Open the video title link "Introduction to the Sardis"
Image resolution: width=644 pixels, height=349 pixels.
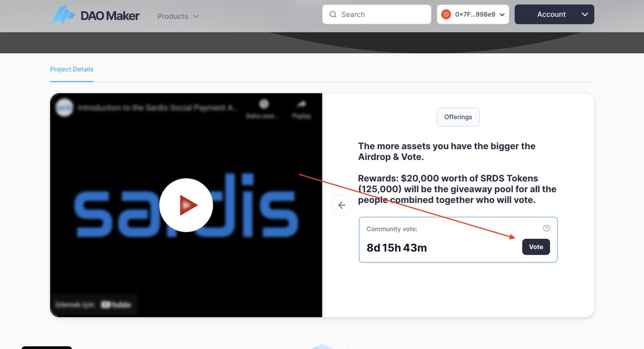click(158, 107)
